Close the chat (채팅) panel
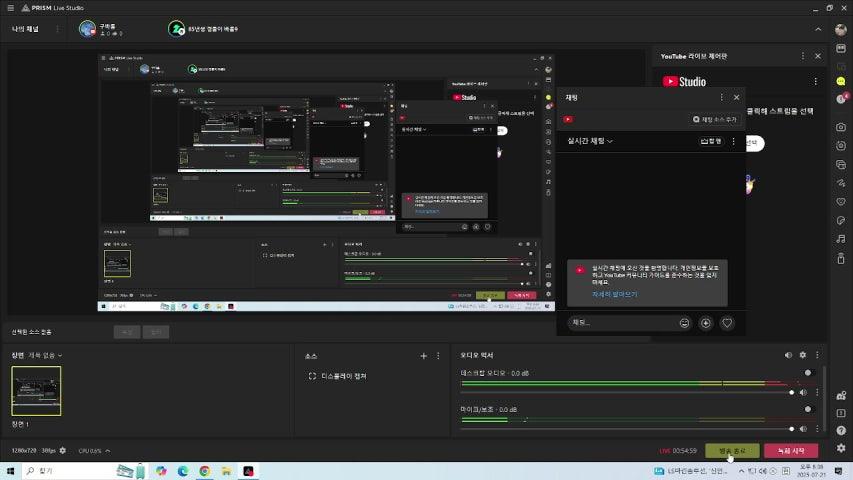853x480 pixels. pos(737,97)
